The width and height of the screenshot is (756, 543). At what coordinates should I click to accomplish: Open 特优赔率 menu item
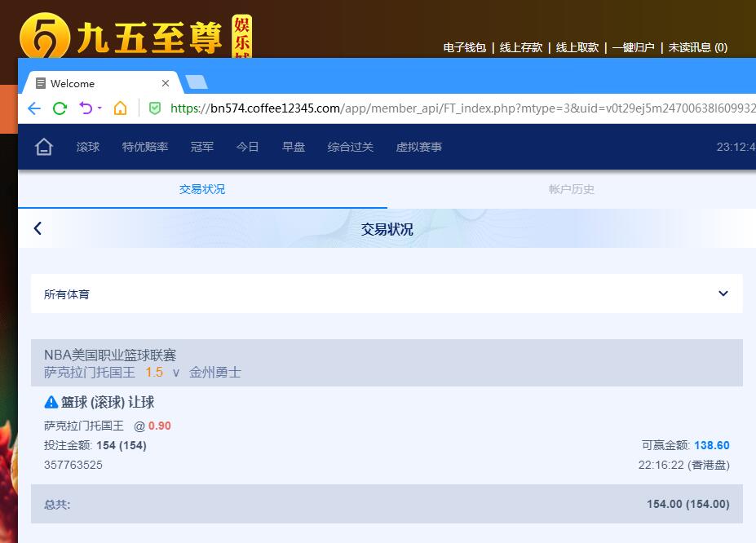pyautogui.click(x=144, y=147)
